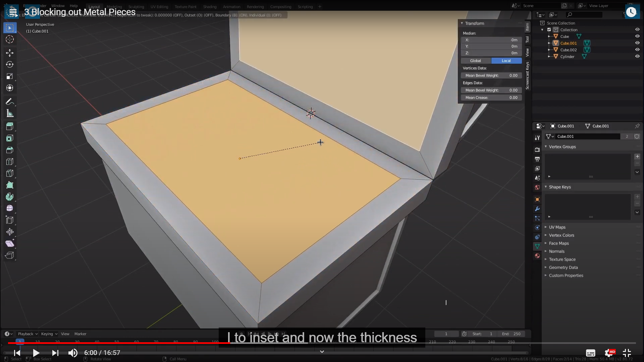Image resolution: width=644 pixels, height=362 pixels.
Task: Select the Move tool in toolbar
Action: (x=10, y=53)
